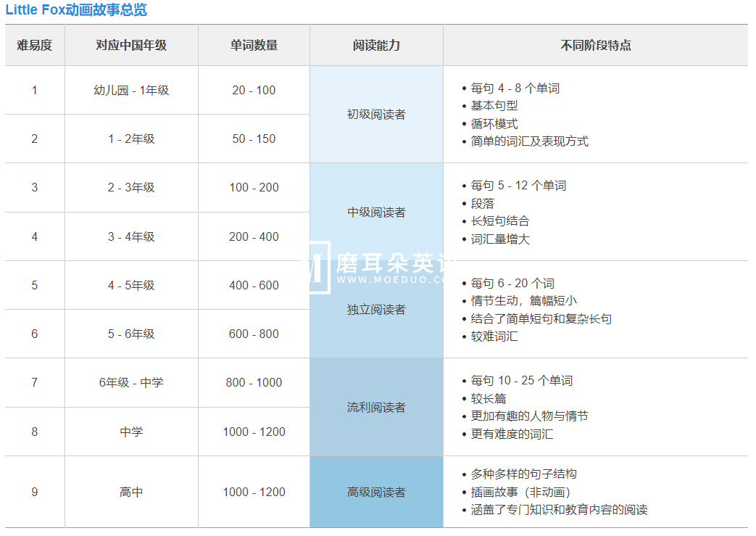
Task: Select the 难易度 column header
Action: click(x=34, y=45)
